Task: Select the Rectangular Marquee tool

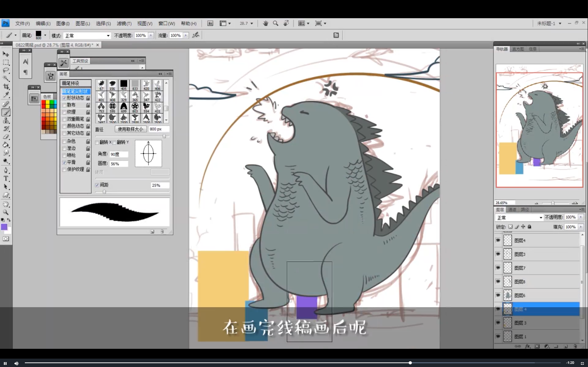Action: click(6, 63)
